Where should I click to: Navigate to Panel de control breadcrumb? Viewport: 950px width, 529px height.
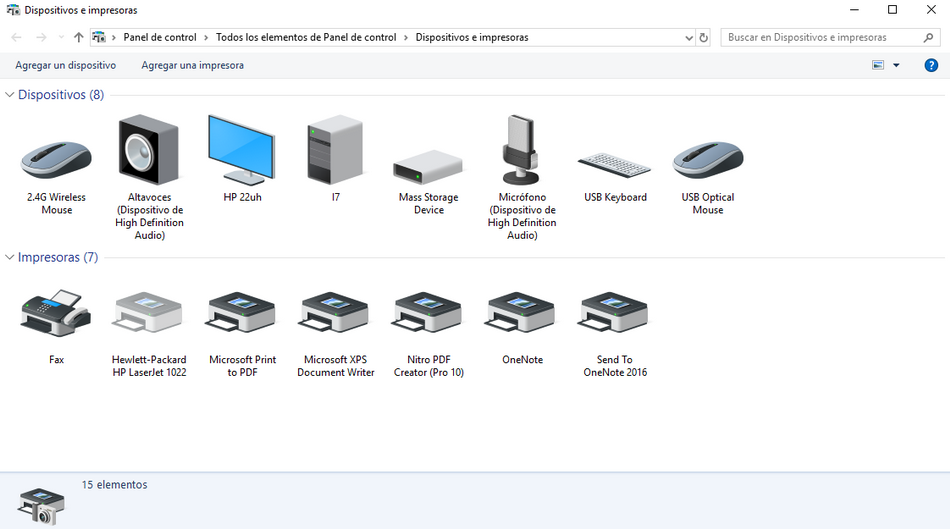pyautogui.click(x=160, y=37)
